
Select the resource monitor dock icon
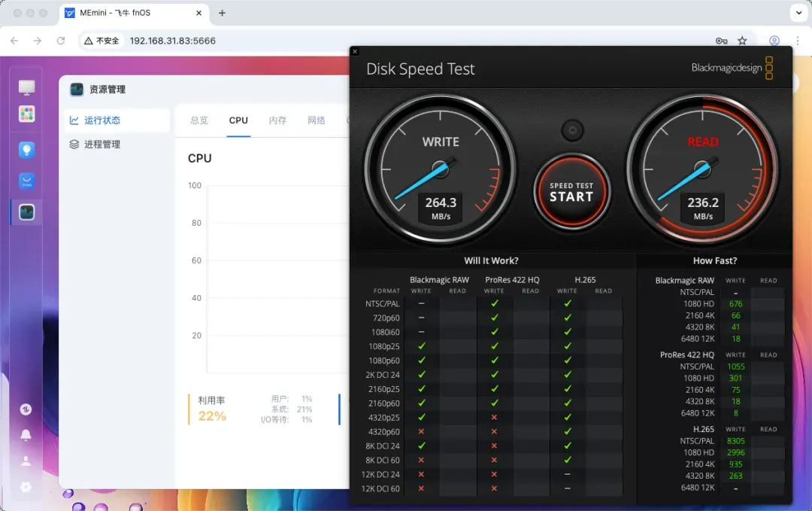click(x=26, y=212)
